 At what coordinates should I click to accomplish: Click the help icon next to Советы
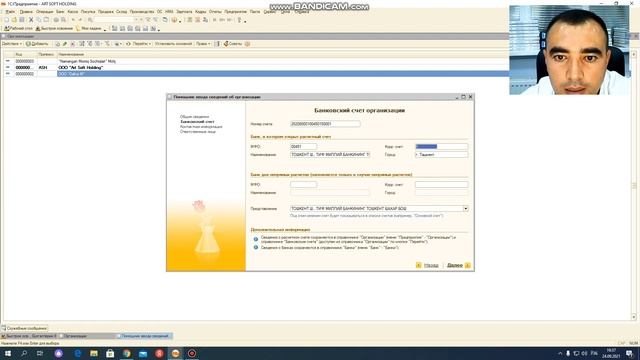[247, 44]
